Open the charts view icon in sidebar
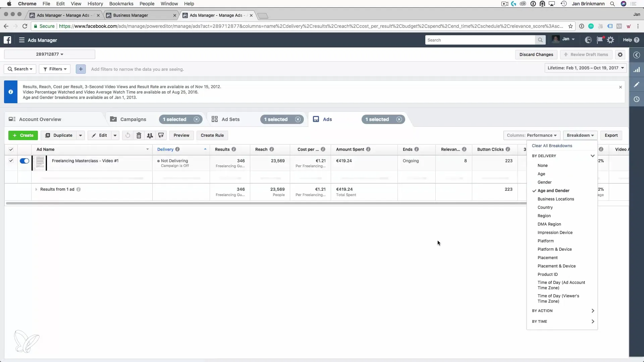 [x=637, y=70]
